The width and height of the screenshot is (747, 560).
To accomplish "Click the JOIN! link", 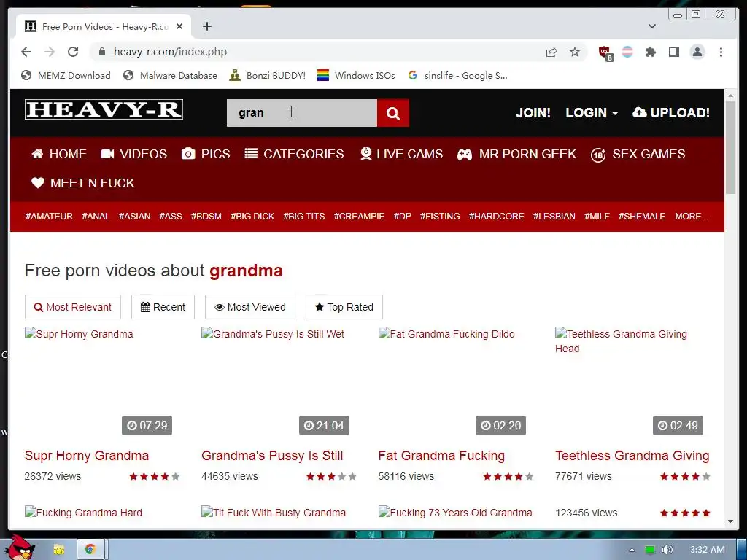I will tap(533, 113).
